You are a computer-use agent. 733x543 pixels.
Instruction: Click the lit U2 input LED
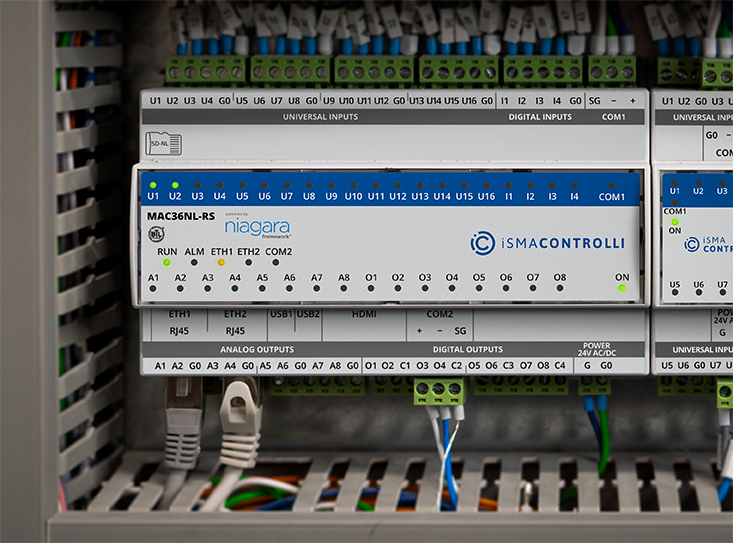[x=175, y=185]
